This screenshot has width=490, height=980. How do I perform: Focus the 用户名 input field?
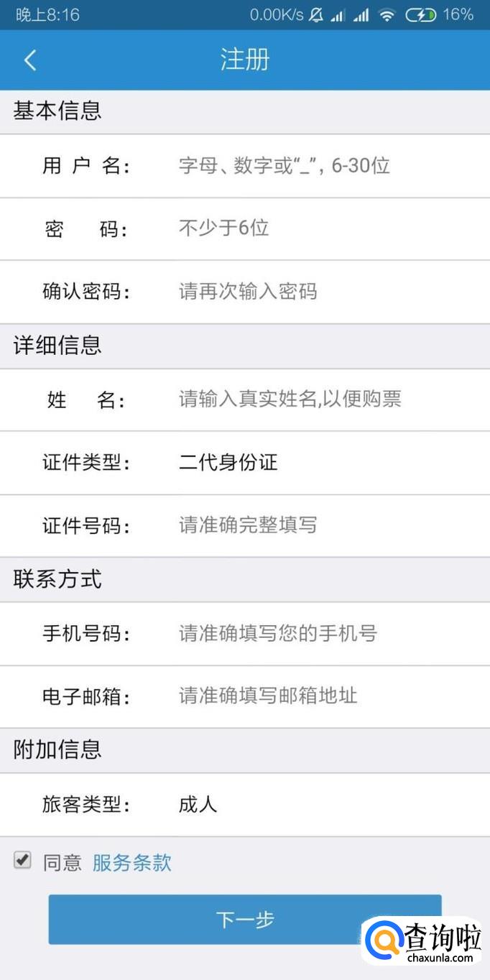(x=316, y=166)
